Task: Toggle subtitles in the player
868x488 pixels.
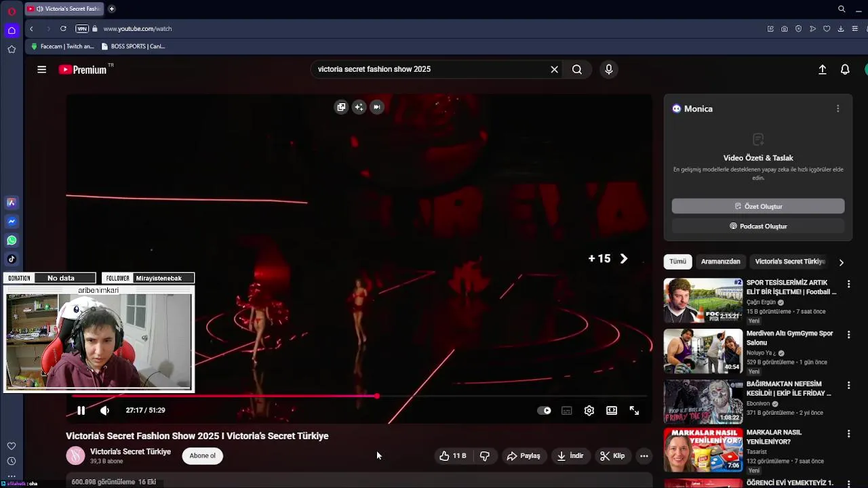Action: (x=566, y=410)
